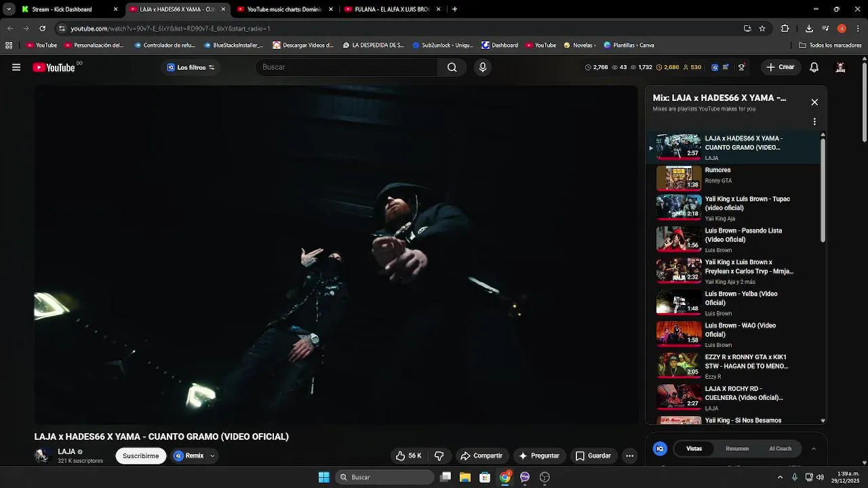This screenshot has width=868, height=488.
Task: Play Luis Brown - Pasando Lista
Action: (x=737, y=240)
